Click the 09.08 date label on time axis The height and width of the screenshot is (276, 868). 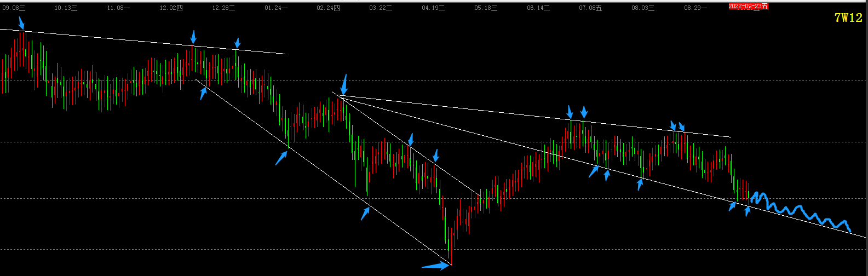[x=14, y=8]
